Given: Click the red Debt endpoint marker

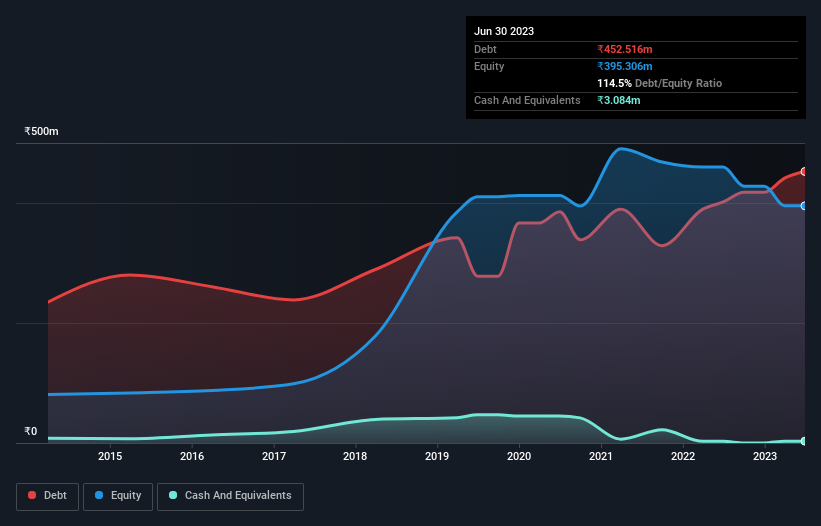Looking at the screenshot, I should pos(804,172).
